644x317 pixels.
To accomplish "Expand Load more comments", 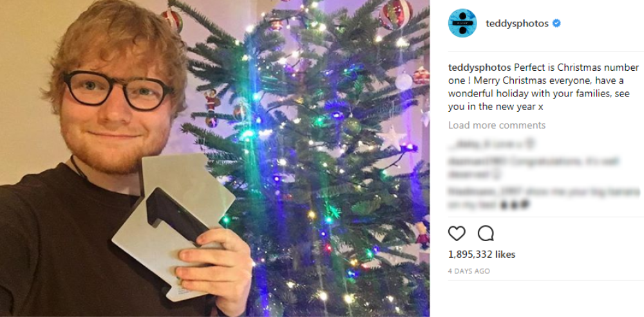I will click(497, 125).
